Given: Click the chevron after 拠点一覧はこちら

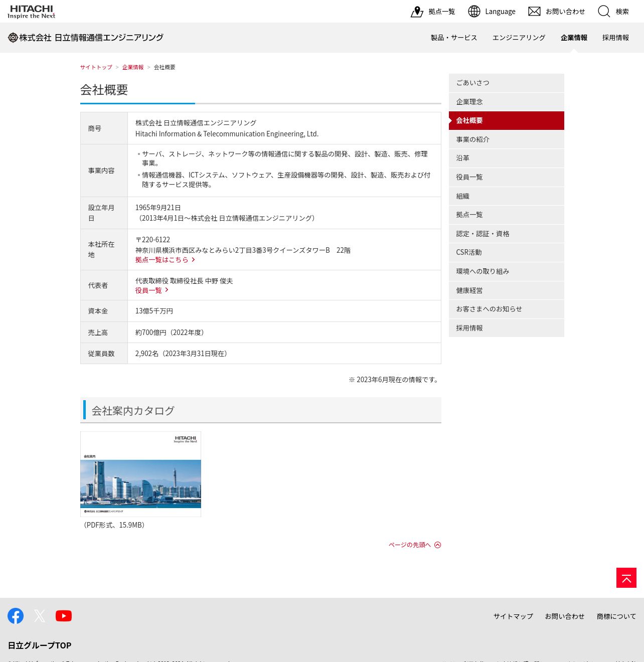Looking at the screenshot, I should pyautogui.click(x=193, y=260).
